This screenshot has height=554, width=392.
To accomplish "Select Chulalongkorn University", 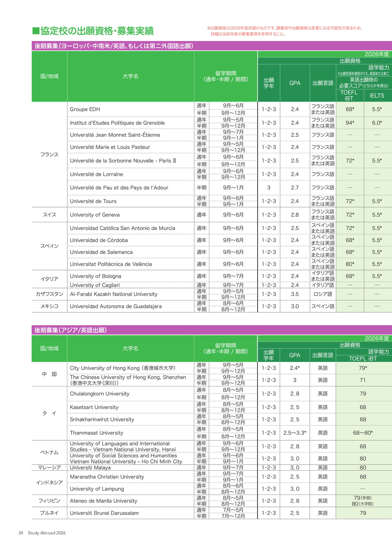I will (100, 394).
